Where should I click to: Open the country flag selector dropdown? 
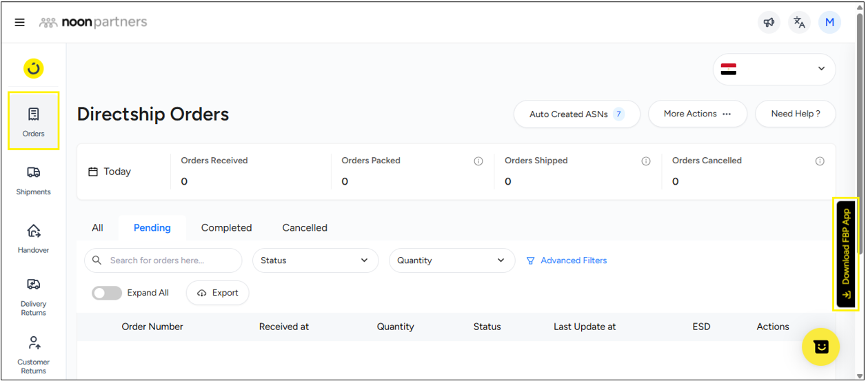pos(774,69)
